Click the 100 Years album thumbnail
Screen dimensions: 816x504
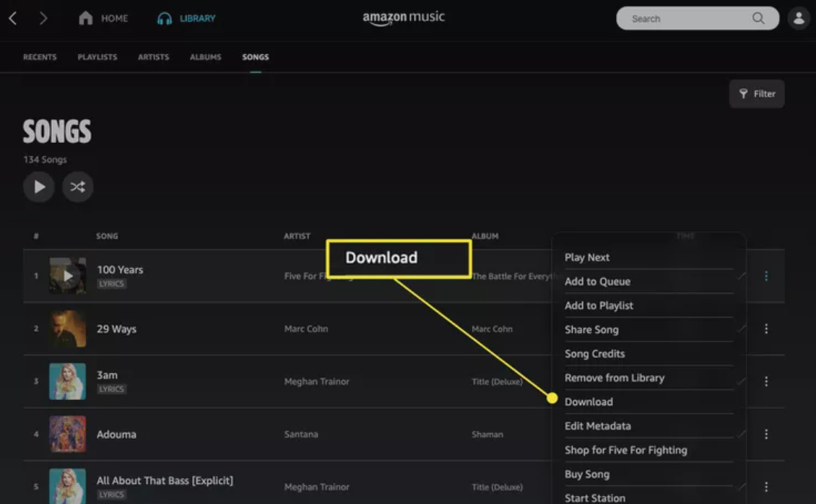(x=67, y=276)
